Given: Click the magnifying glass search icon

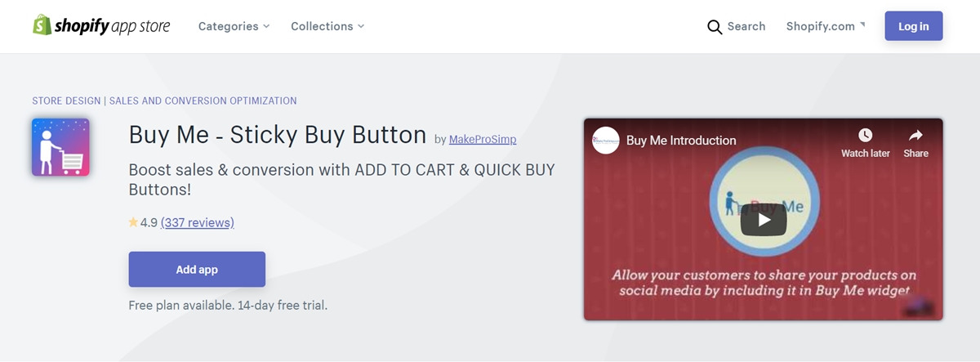Looking at the screenshot, I should click(715, 27).
